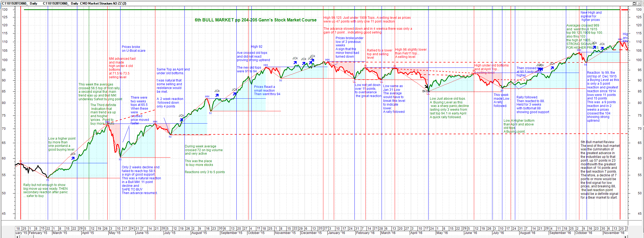644x238 pixels.
Task: Click the 'October '16' month label on time axis
Action: pos(584,233)
